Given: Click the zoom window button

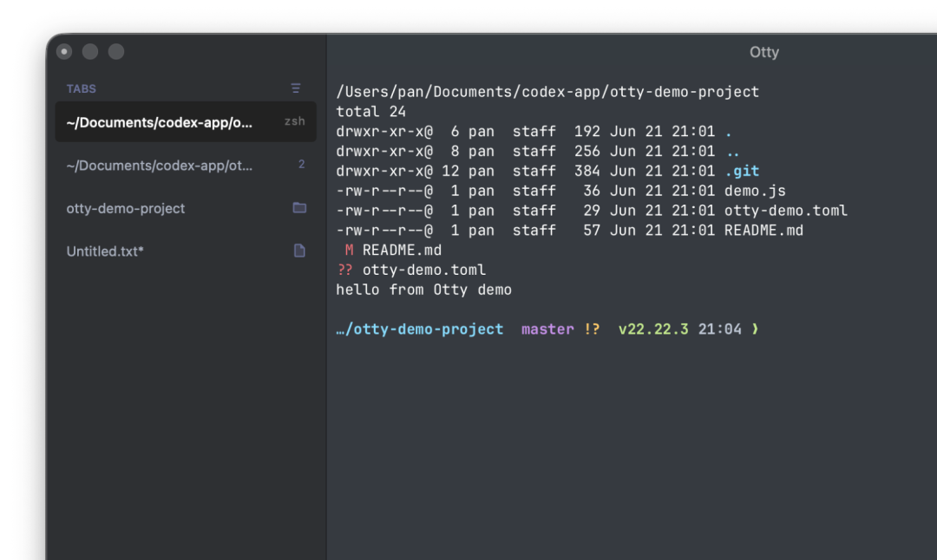Looking at the screenshot, I should (x=116, y=52).
